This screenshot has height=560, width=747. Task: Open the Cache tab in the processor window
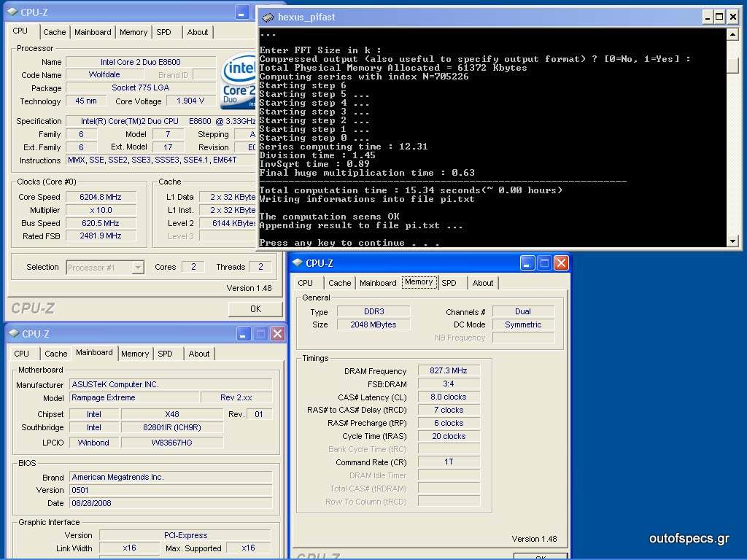(x=55, y=32)
